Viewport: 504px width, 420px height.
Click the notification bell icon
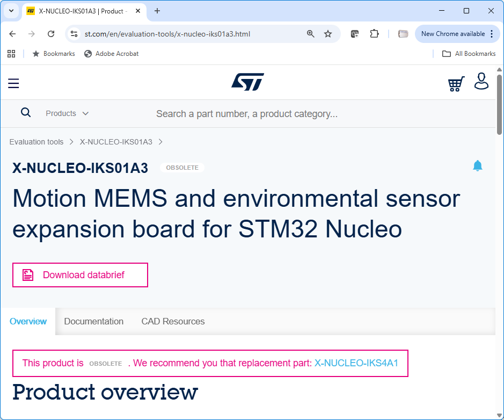pyautogui.click(x=478, y=166)
